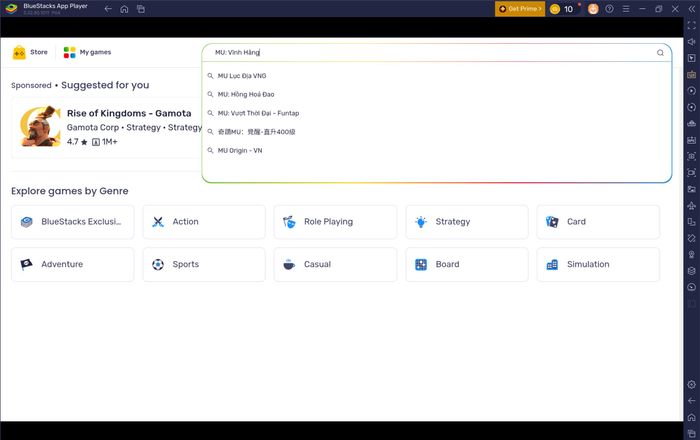Click the sidebar volume speaker icon
This screenshot has height=440, width=700.
692,42
